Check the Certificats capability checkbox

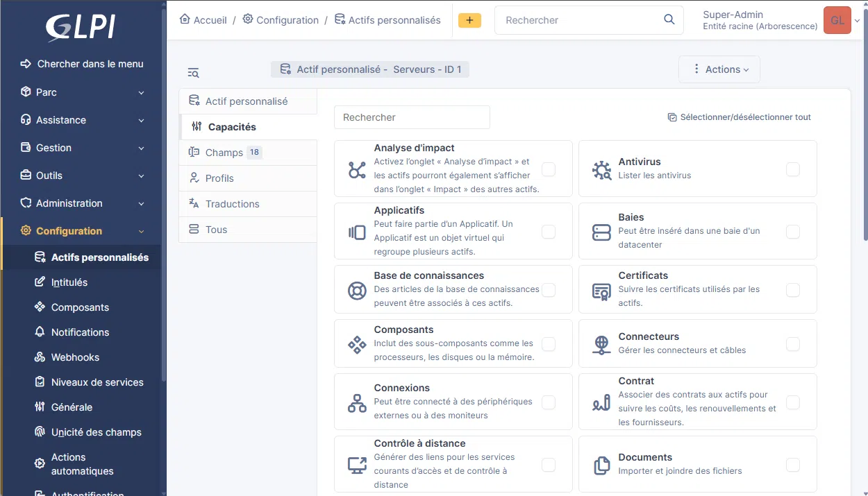pos(792,290)
